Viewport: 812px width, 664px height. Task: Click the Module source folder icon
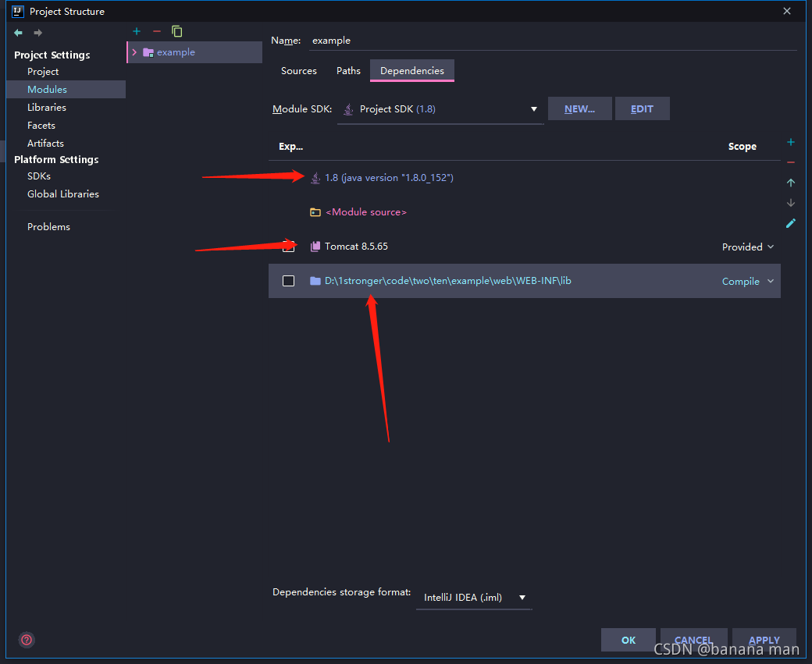click(x=315, y=211)
